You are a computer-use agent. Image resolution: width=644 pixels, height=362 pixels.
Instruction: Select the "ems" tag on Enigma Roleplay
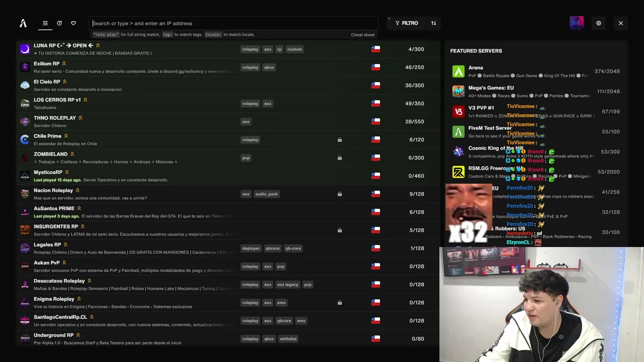(281, 303)
